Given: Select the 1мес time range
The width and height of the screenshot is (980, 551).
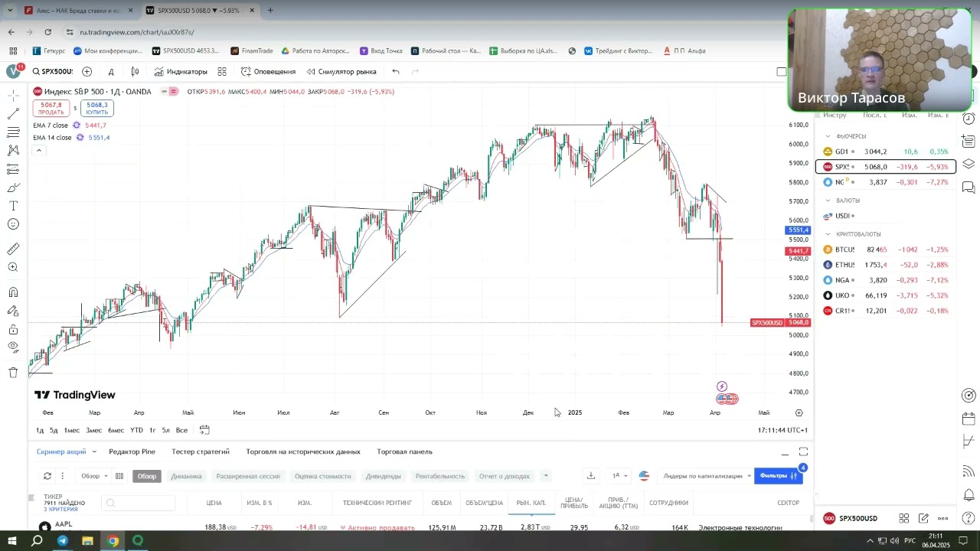Looking at the screenshot, I should 72,430.
